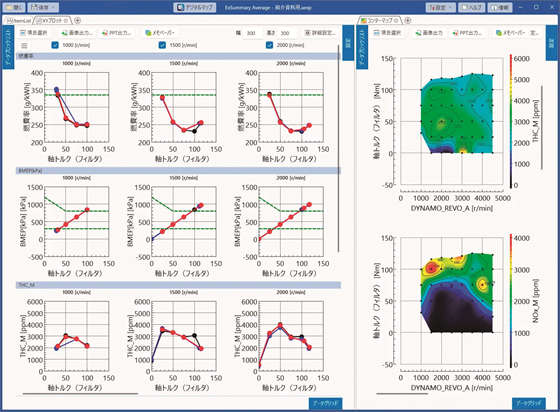Click the PPT出力 icon in the contour map toolbar
Viewport: 560px width, 412px height.
pos(456,33)
